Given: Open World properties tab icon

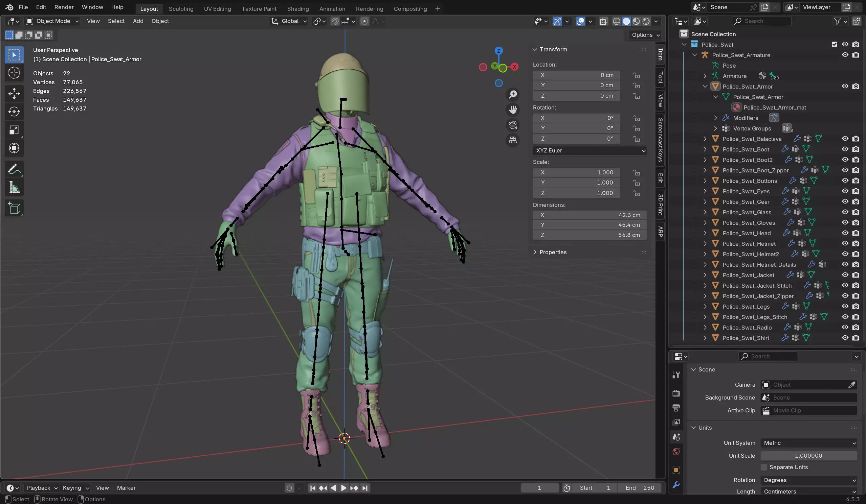Looking at the screenshot, I should [x=676, y=452].
